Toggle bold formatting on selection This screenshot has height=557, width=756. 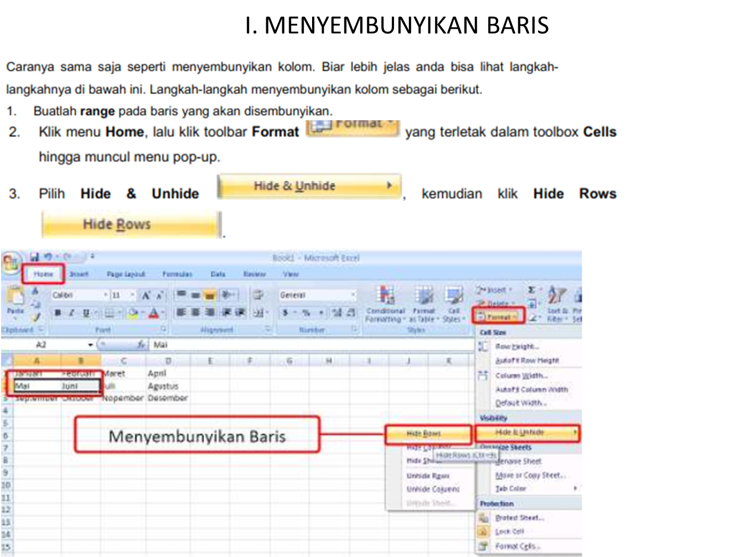pos(58,312)
